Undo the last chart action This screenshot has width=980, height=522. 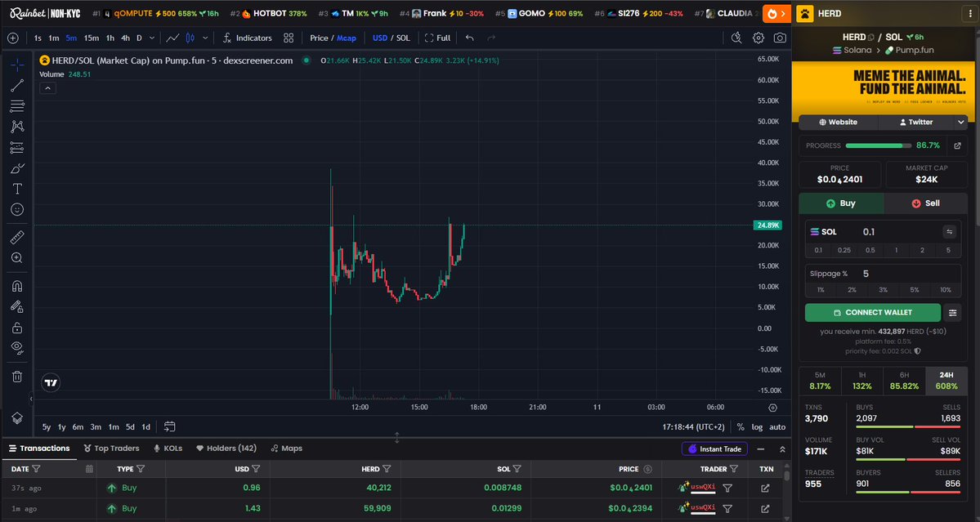pos(469,38)
